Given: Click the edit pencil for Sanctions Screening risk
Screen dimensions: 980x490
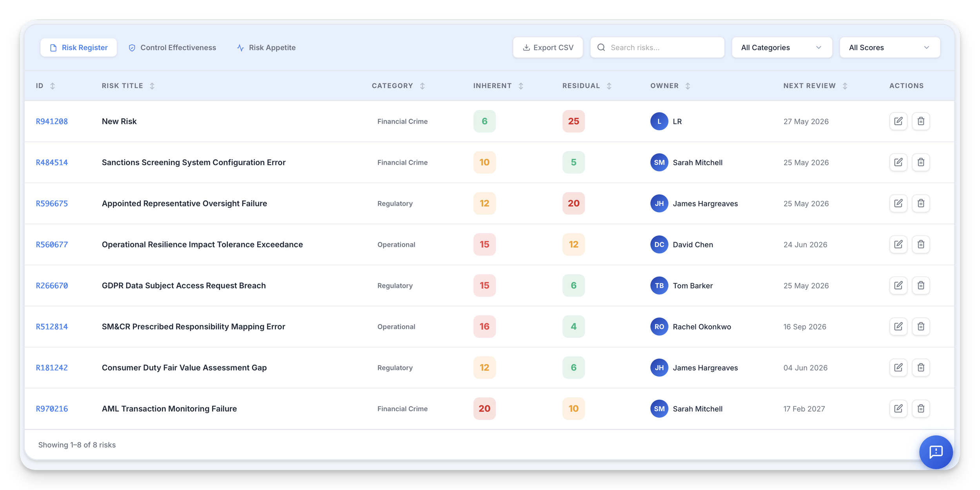Looking at the screenshot, I should point(898,162).
